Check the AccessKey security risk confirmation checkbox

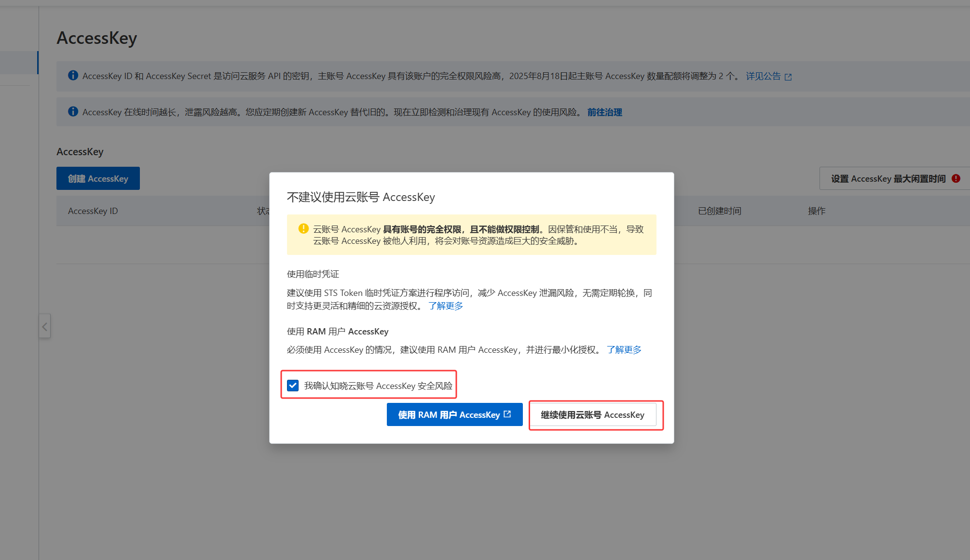pos(293,386)
